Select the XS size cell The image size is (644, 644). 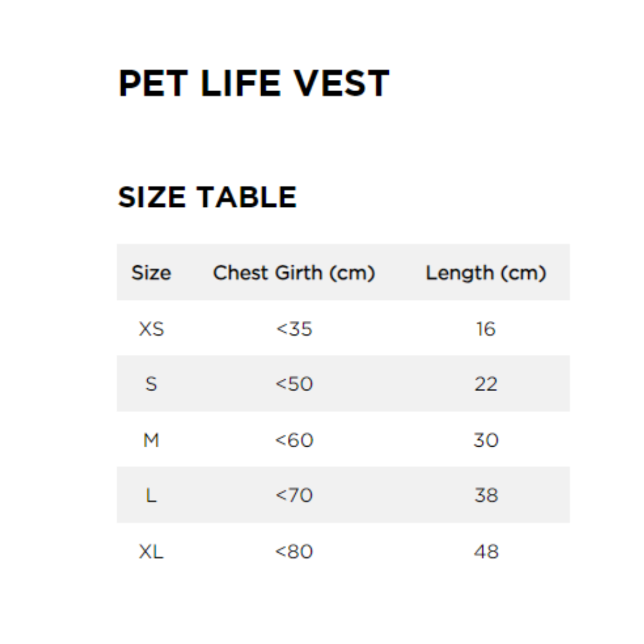point(151,329)
